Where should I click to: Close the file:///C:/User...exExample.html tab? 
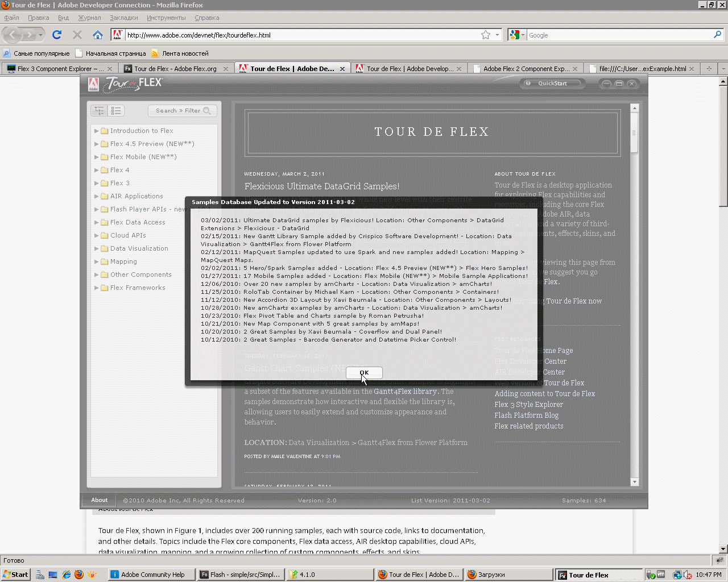pyautogui.click(x=692, y=69)
